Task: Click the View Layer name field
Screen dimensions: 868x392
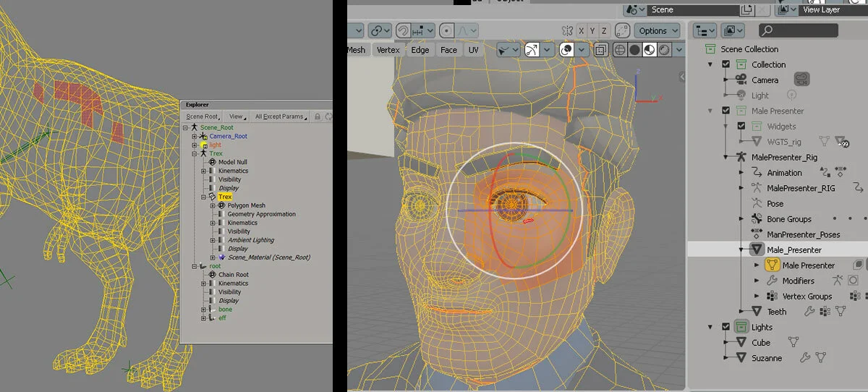Action: pyautogui.click(x=833, y=9)
